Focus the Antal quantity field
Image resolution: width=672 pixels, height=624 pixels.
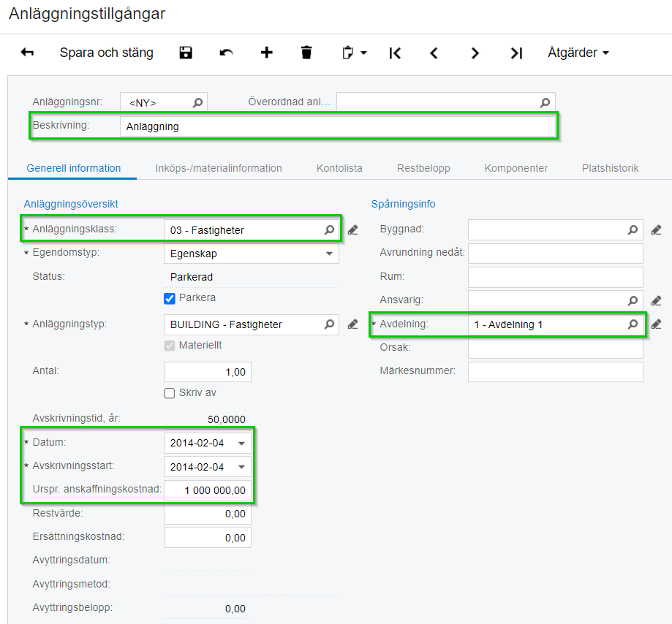coord(208,372)
